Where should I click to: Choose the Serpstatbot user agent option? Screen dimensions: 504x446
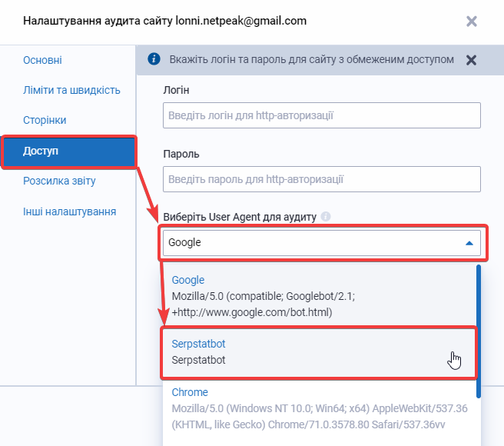click(319, 352)
